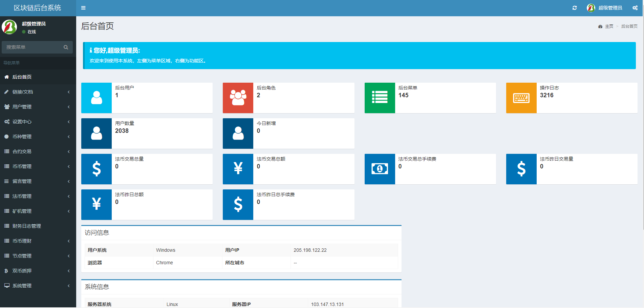This screenshot has height=308, width=644.
Task: Click the refresh icon in top bar
Action: [x=575, y=8]
